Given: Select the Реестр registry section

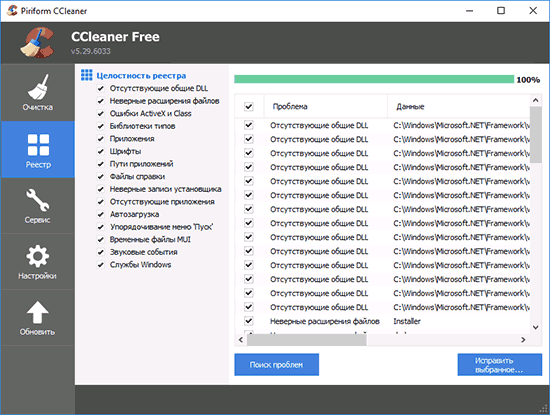Looking at the screenshot, I should [x=38, y=149].
